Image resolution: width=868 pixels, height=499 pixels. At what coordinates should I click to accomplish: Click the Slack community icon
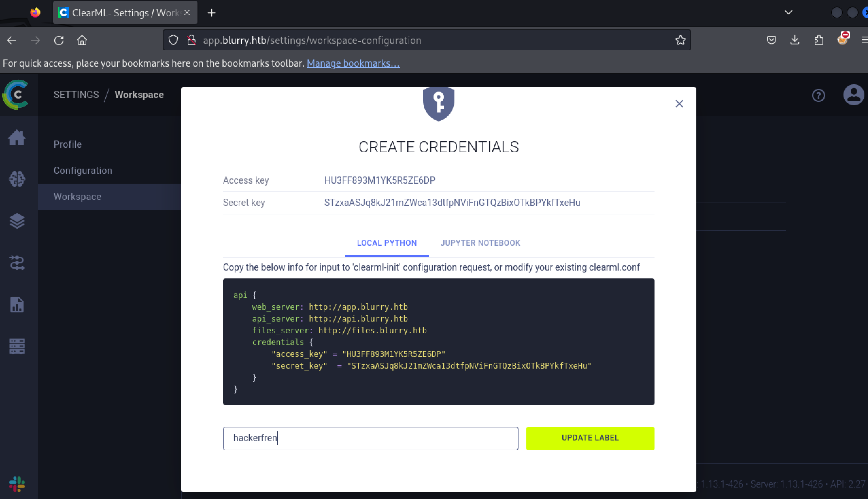tap(16, 484)
